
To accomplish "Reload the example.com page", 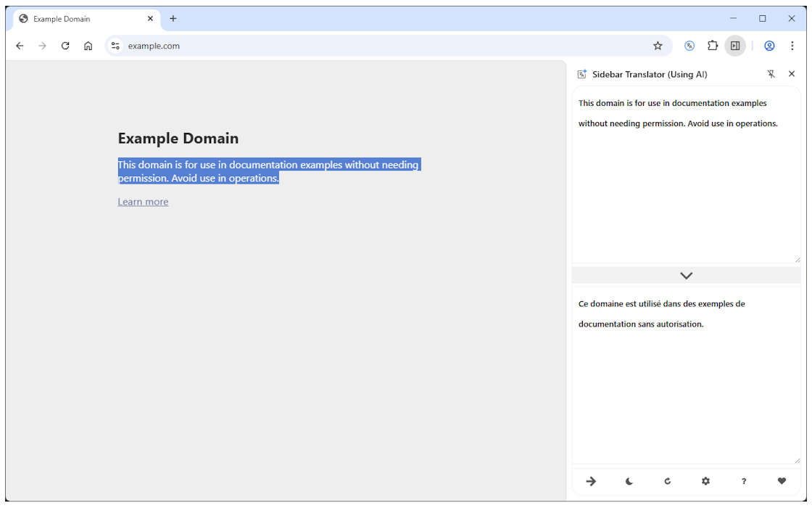I will 65,46.
